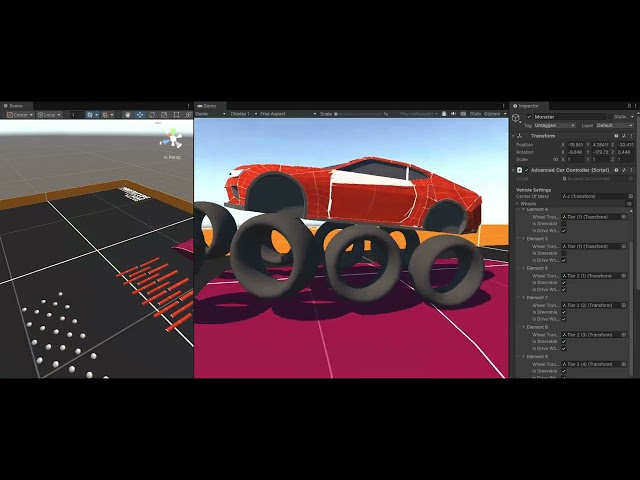Enable Is Steerable for Element 4
The height and width of the screenshot is (480, 640).
[x=564, y=224]
